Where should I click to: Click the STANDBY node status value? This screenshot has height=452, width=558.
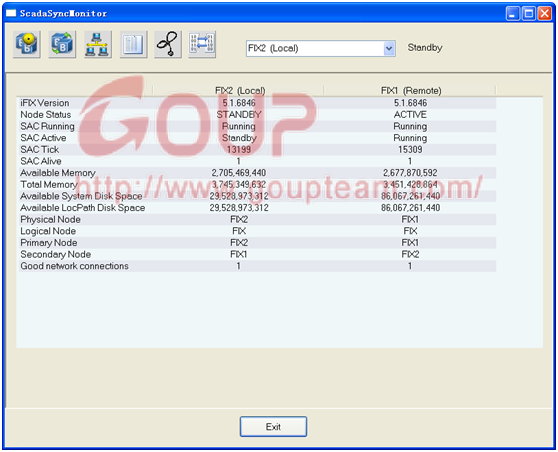(239, 115)
